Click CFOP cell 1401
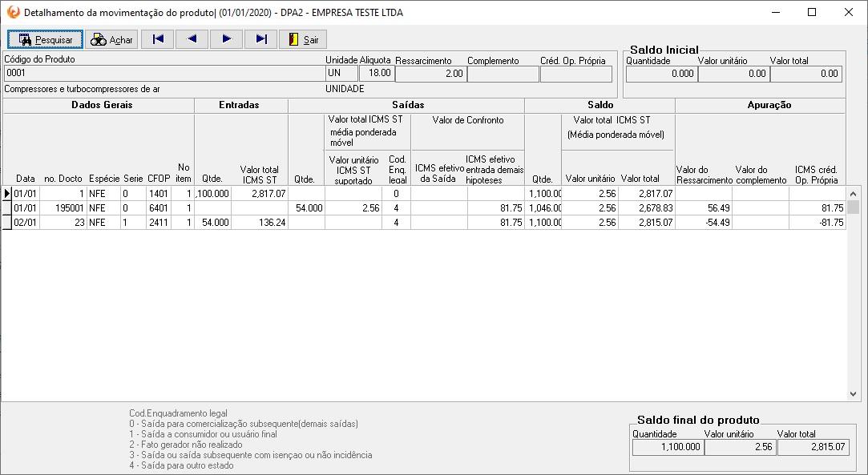The width and height of the screenshot is (868, 475). (159, 194)
